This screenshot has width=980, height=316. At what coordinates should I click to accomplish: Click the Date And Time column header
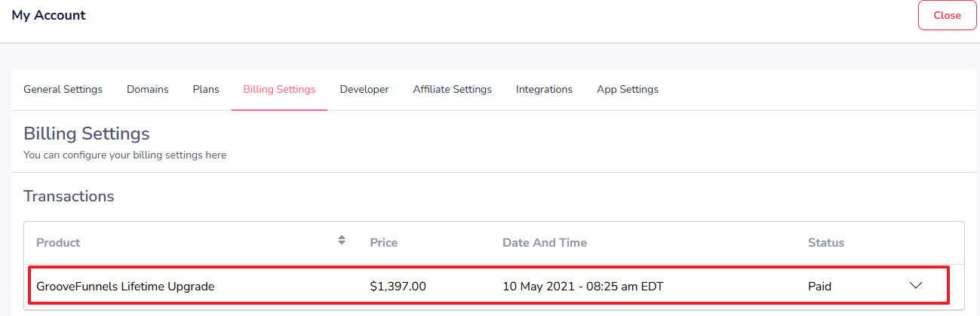[x=545, y=243]
